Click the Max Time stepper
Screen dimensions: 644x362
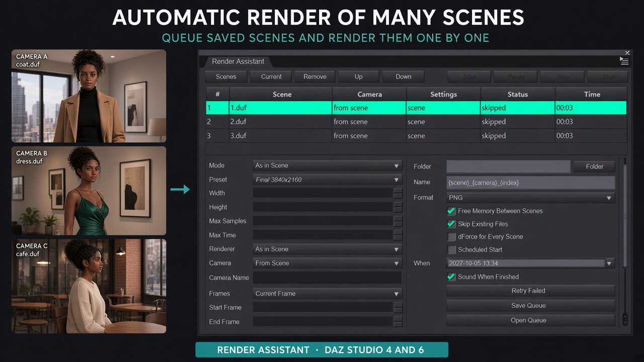tap(398, 235)
